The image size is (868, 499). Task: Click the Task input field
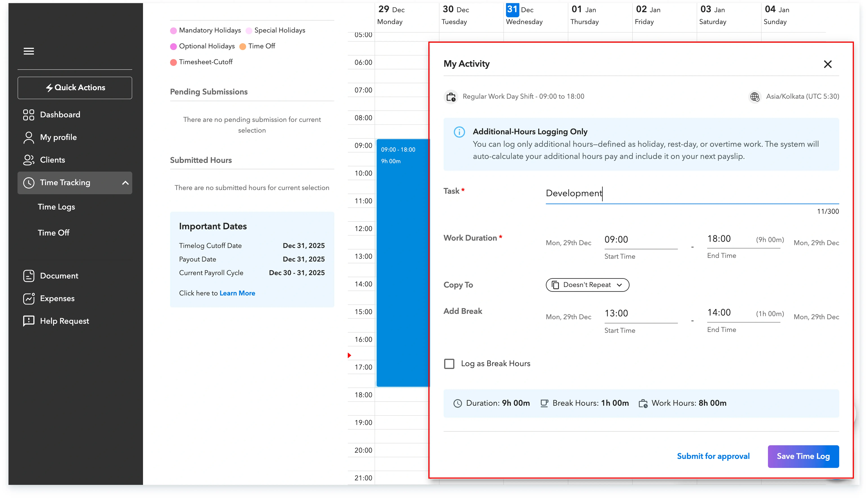click(692, 194)
